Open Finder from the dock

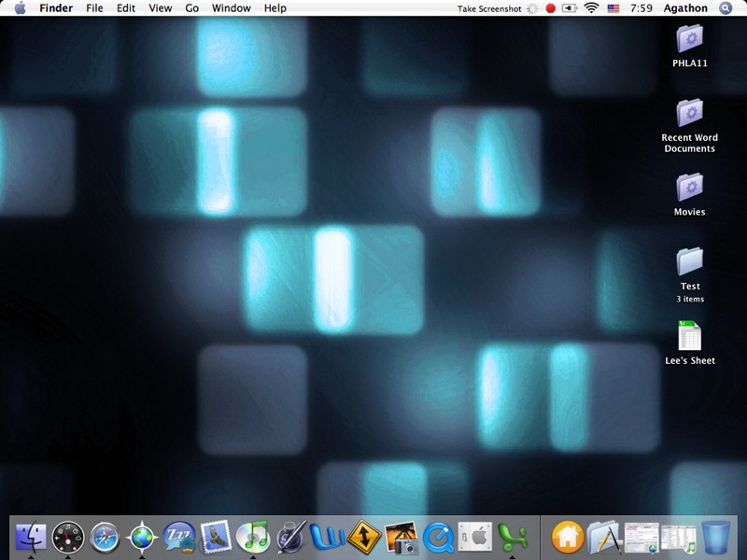(x=31, y=536)
